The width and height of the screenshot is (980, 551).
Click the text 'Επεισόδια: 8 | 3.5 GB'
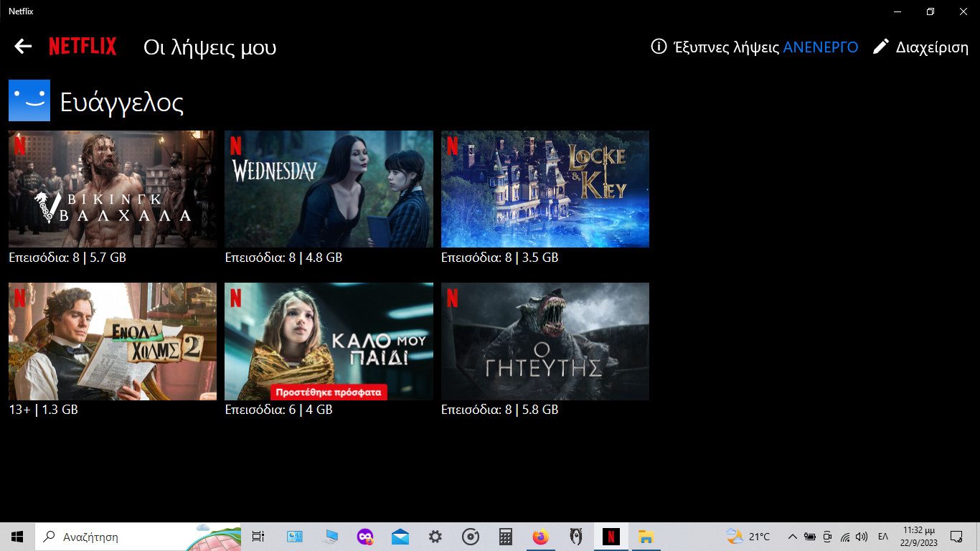click(x=499, y=257)
